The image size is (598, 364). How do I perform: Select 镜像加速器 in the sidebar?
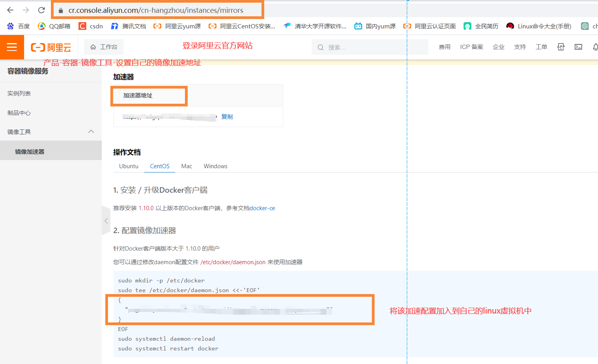51,151
